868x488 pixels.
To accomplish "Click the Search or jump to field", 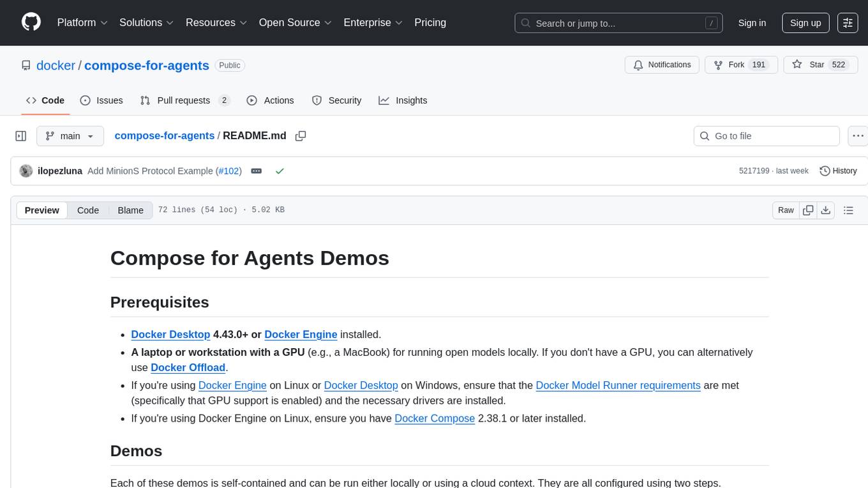I will click(619, 23).
